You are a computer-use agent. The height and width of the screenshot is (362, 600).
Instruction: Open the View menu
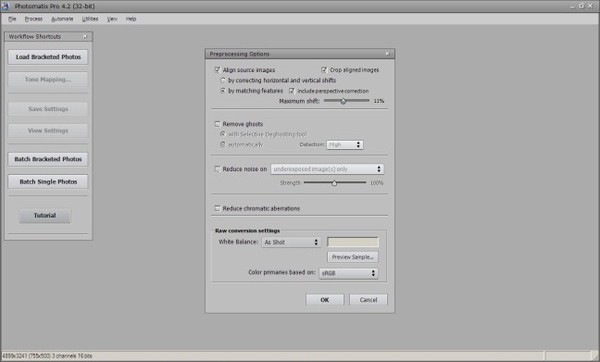click(112, 19)
